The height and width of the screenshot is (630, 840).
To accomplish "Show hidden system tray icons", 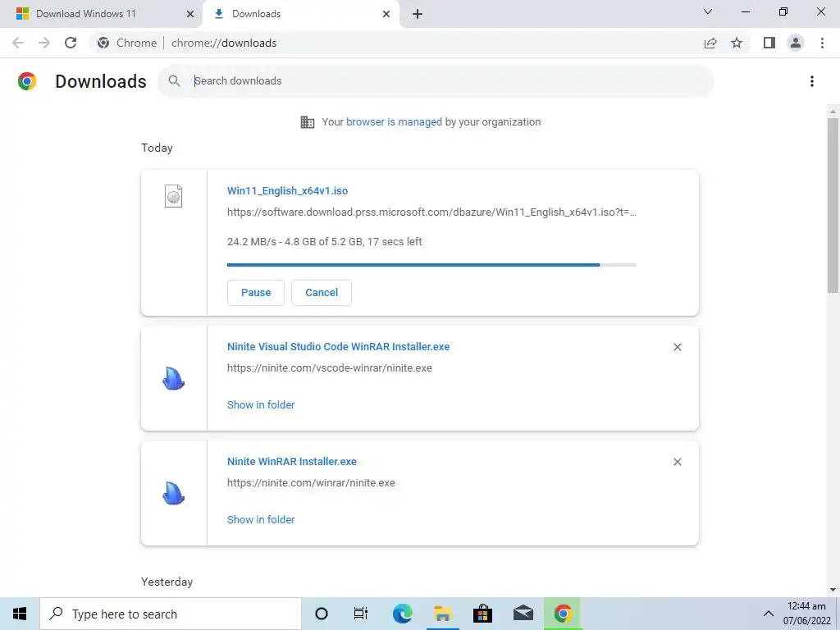I will tap(768, 614).
